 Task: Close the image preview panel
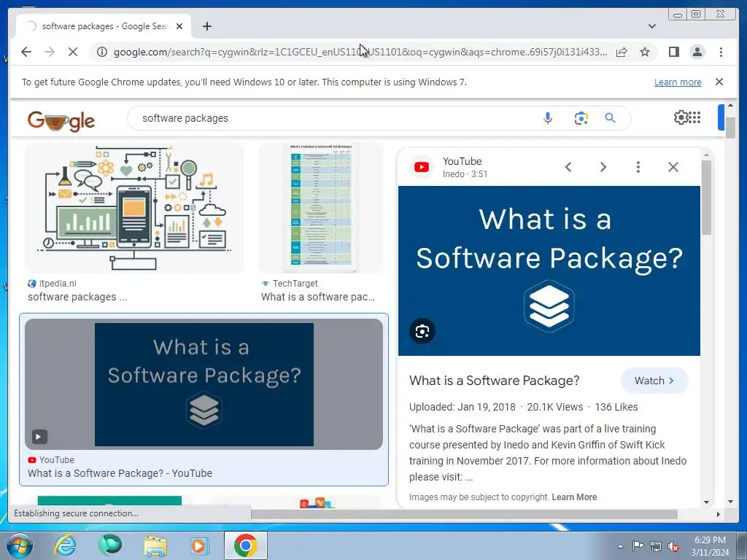pyautogui.click(x=673, y=167)
